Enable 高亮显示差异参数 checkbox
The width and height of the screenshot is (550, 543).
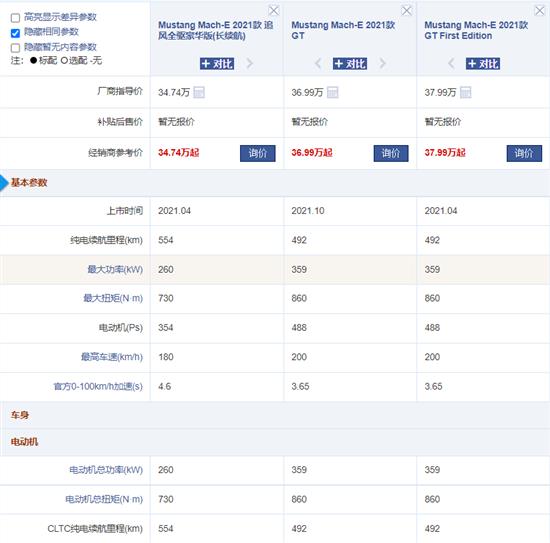15,18
